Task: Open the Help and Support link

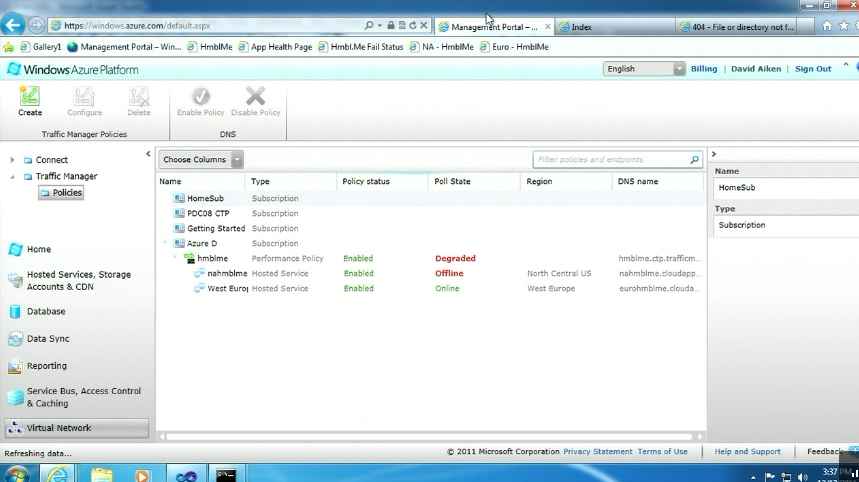Action: [747, 452]
